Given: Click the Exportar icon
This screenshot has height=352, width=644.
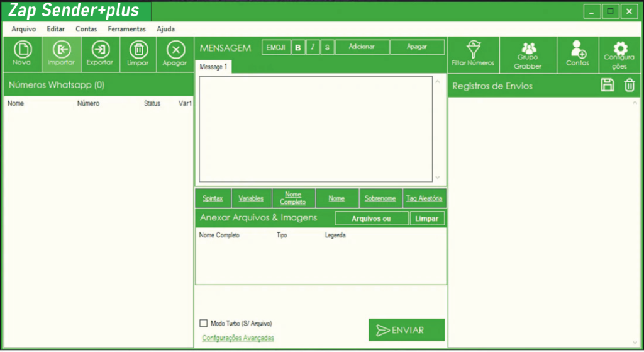Looking at the screenshot, I should [x=100, y=54].
